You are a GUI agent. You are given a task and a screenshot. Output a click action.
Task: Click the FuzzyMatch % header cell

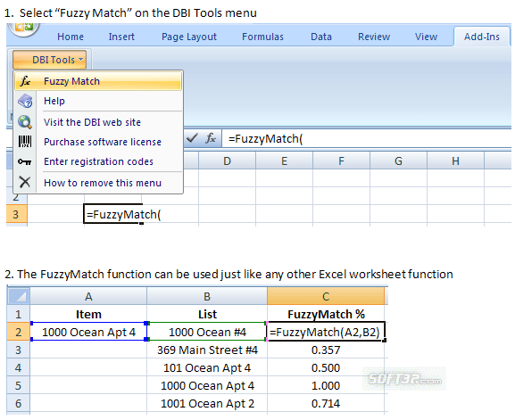[x=326, y=315]
